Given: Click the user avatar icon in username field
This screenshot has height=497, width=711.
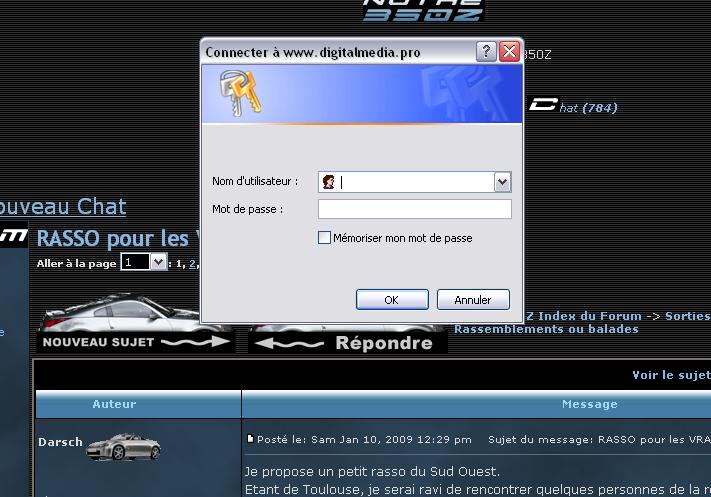Looking at the screenshot, I should pos(328,182).
